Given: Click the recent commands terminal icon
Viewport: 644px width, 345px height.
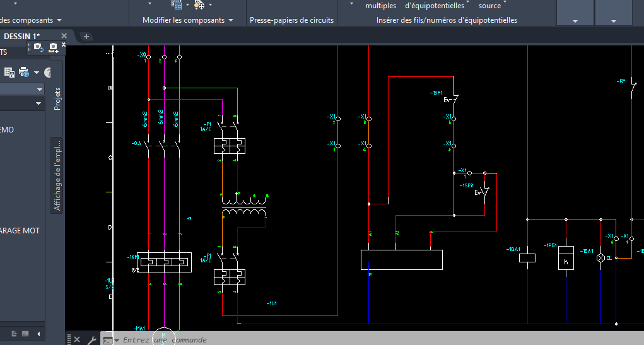Looking at the screenshot, I should pos(108,340).
